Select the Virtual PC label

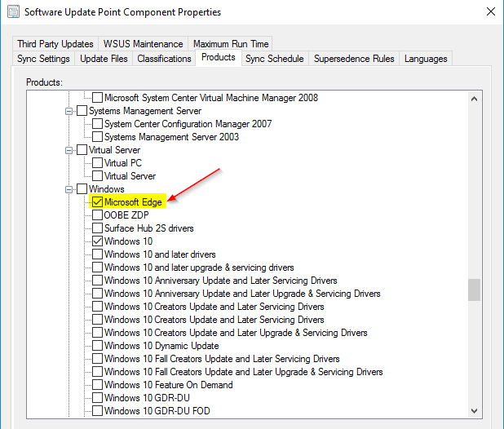[x=123, y=163]
